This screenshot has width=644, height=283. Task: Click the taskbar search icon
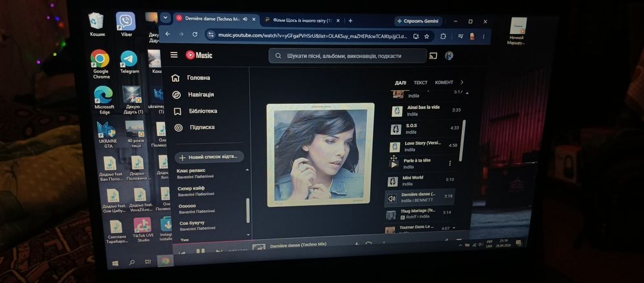132,262
